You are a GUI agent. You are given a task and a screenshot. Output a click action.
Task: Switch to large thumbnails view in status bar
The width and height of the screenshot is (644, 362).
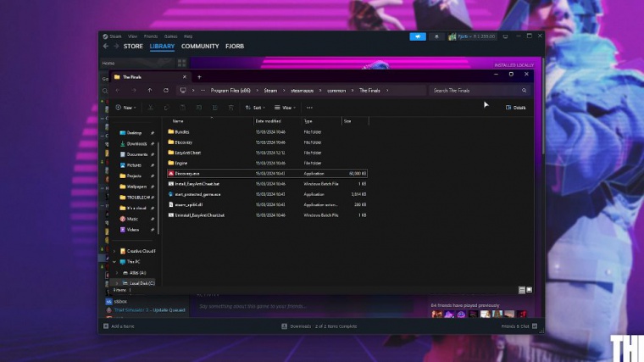click(529, 289)
